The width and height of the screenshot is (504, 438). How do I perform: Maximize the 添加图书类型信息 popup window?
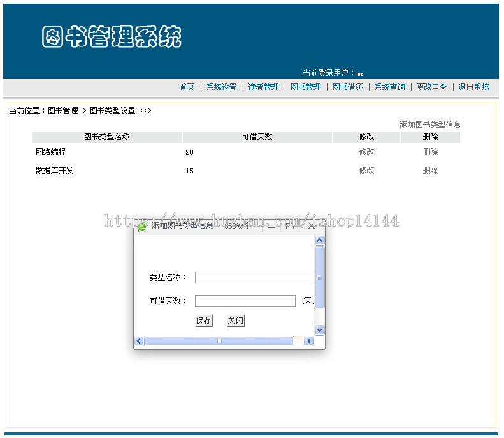(x=290, y=226)
